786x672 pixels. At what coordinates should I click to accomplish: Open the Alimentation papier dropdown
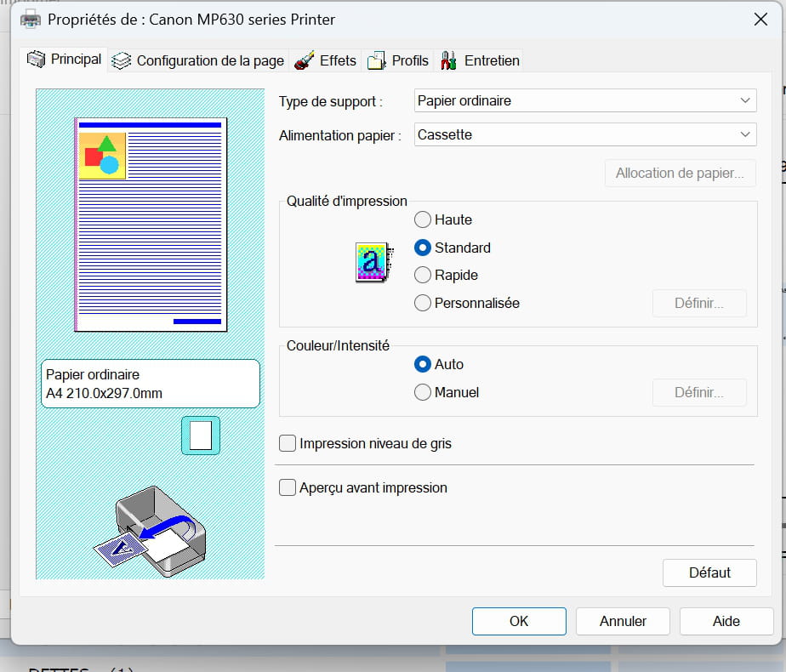[585, 134]
